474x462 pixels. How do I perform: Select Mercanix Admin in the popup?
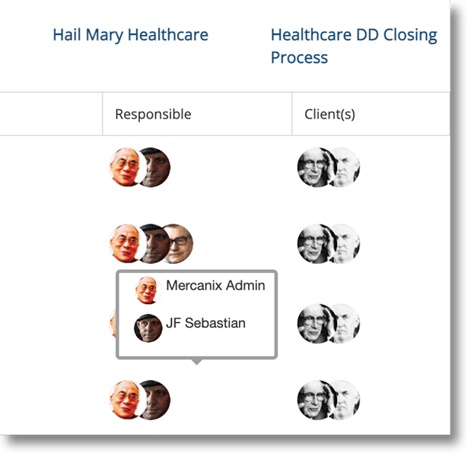pyautogui.click(x=215, y=285)
